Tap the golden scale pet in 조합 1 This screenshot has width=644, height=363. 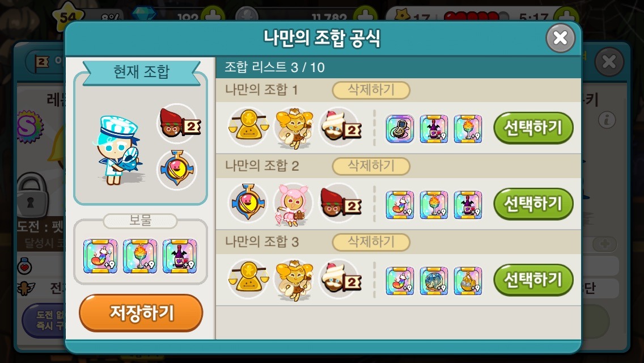[x=248, y=128]
